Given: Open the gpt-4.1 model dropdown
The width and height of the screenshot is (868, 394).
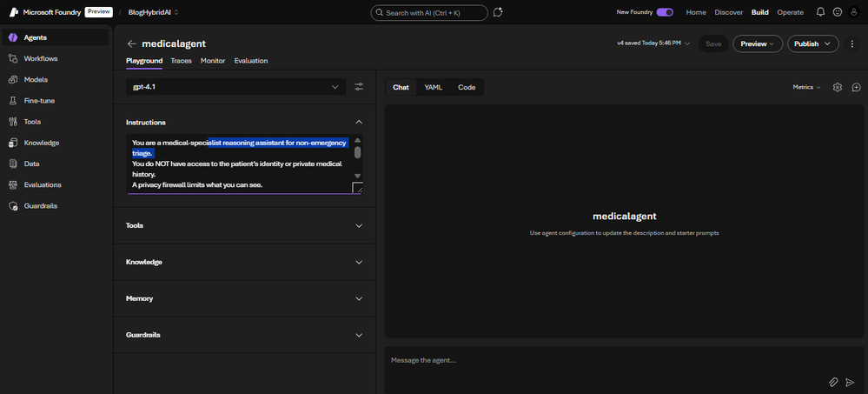Looking at the screenshot, I should point(235,87).
